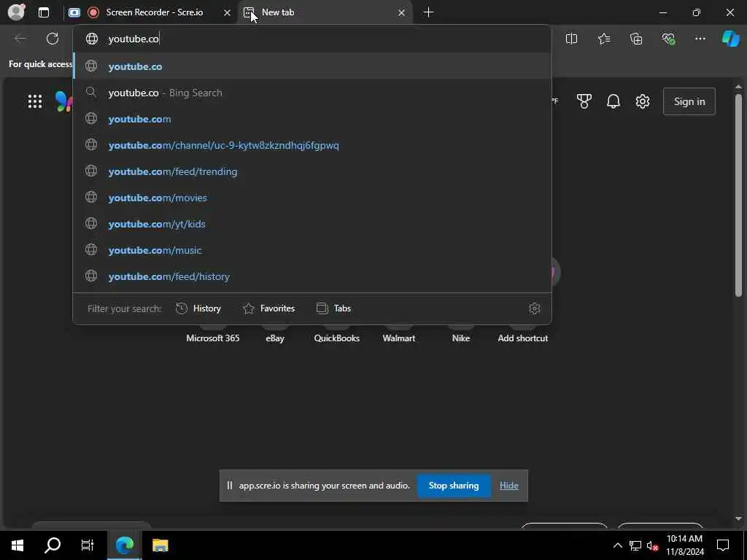
Task: Select youtube.com/yt/kids suggestion
Action: 312,224
